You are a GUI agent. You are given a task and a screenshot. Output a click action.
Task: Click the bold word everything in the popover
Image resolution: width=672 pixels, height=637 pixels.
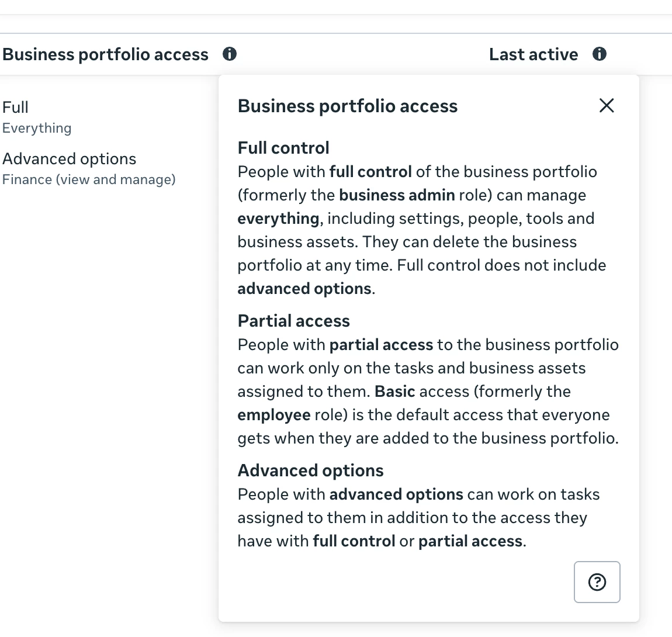click(x=278, y=219)
